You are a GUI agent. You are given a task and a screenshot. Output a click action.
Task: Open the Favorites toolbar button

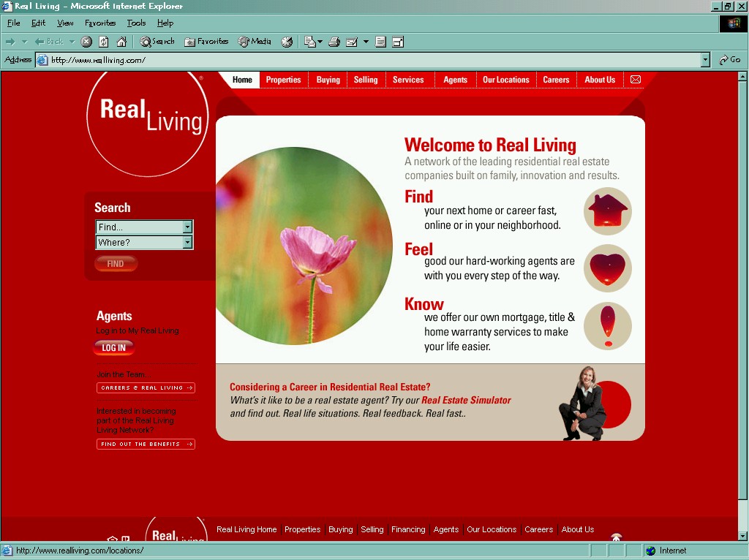pyautogui.click(x=206, y=42)
